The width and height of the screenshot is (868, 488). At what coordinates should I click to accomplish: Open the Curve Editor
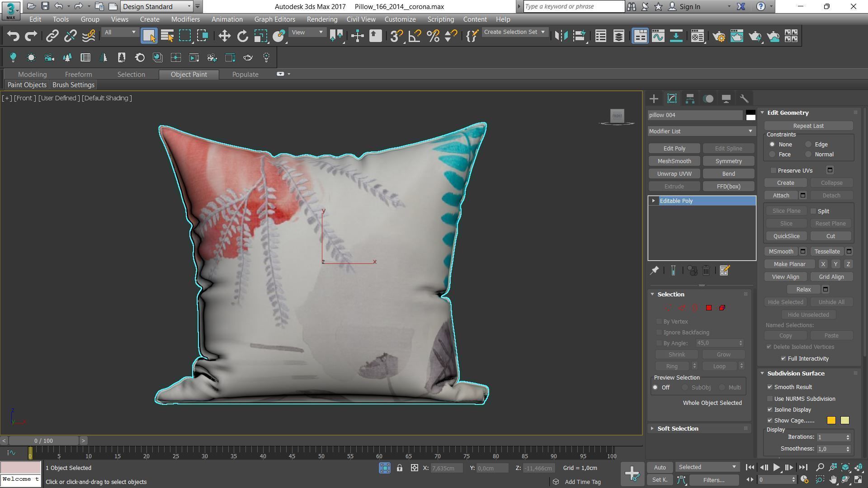click(658, 36)
